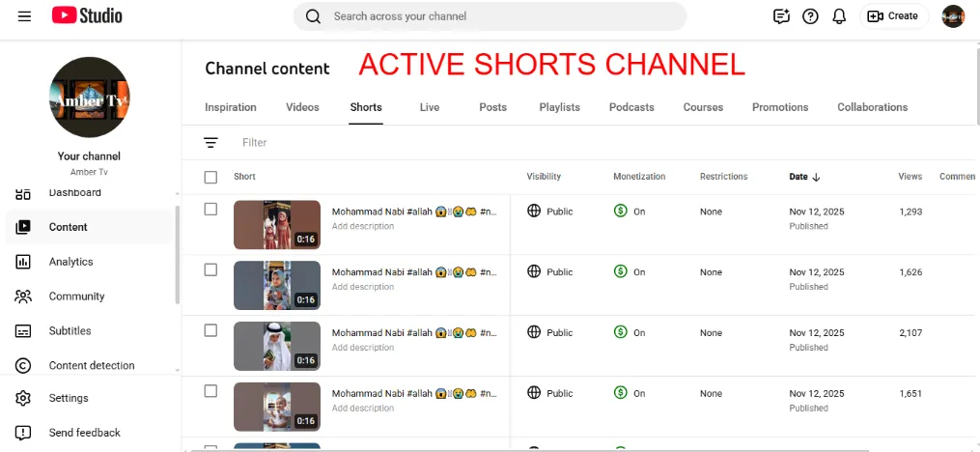Click the 'Search across your channel' field
Viewport: 980px width, 452px height.
pyautogui.click(x=490, y=16)
